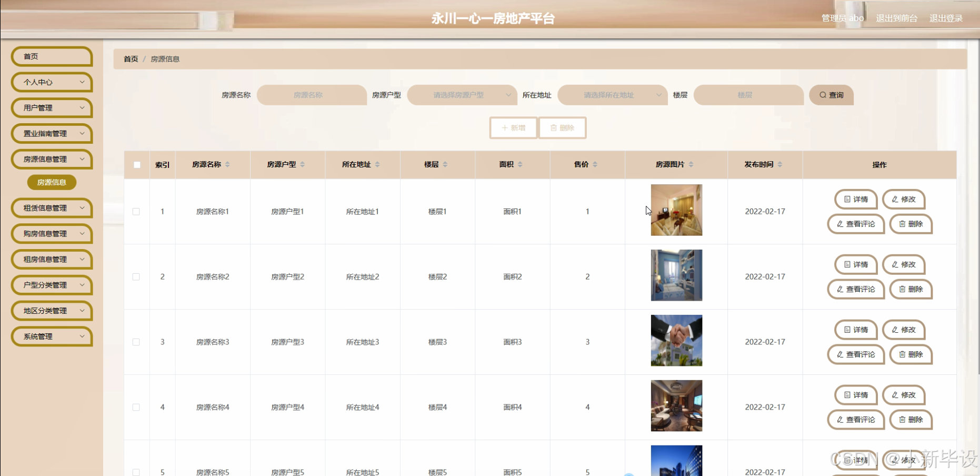The width and height of the screenshot is (980, 476).
Task: Expand 租房信息管理 sidebar menu
Action: (52, 260)
